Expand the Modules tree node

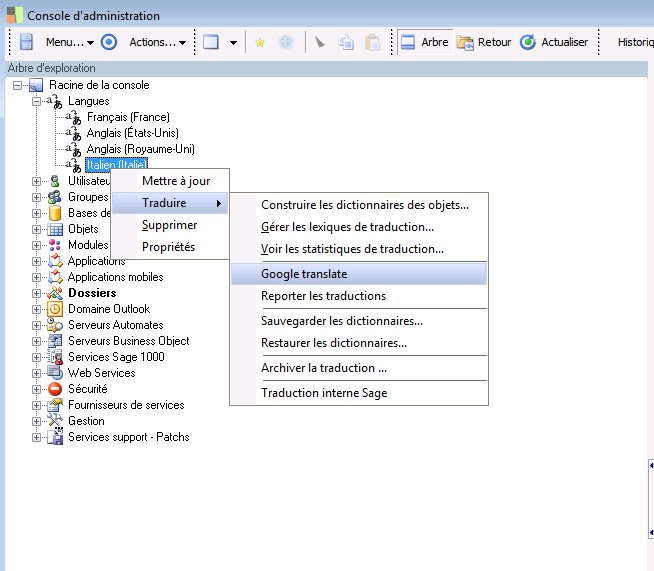[x=36, y=245]
